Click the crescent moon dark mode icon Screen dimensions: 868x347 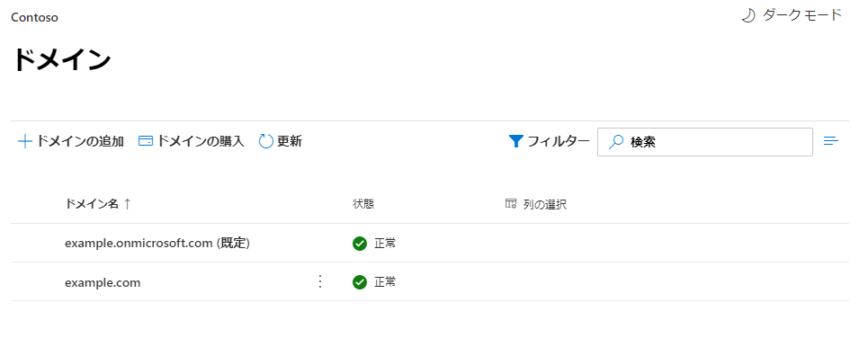[x=748, y=15]
